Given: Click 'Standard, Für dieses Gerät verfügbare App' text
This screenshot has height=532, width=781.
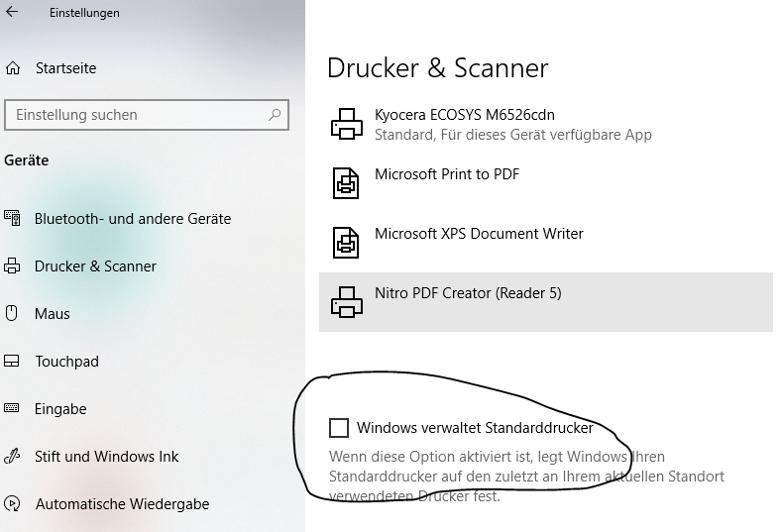Looking at the screenshot, I should [x=513, y=135].
